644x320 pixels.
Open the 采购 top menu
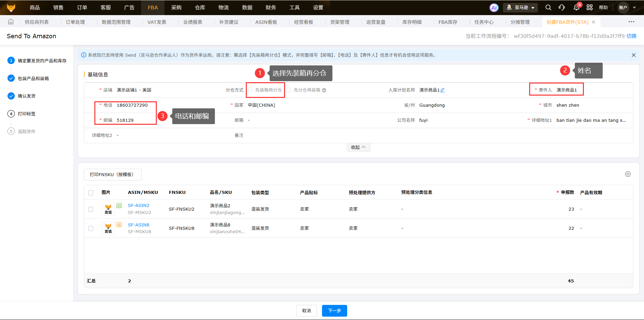click(176, 7)
